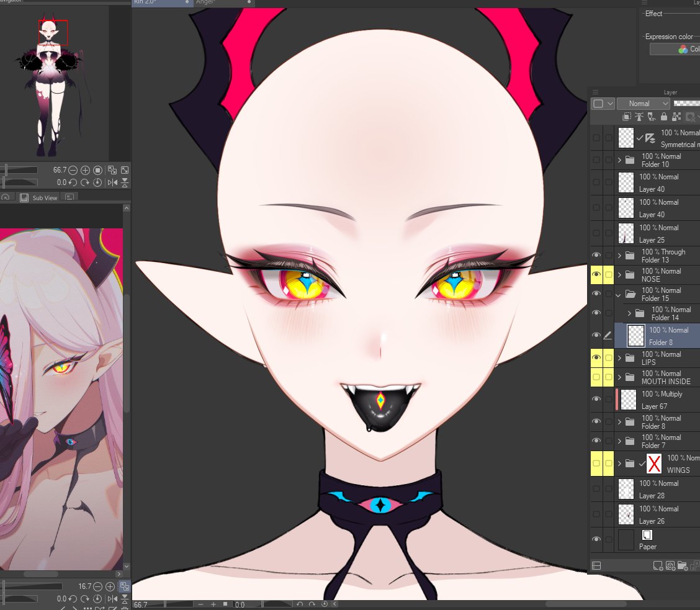The width and height of the screenshot is (700, 610).
Task: Open the Normal blending mode dropdown
Action: coord(644,104)
